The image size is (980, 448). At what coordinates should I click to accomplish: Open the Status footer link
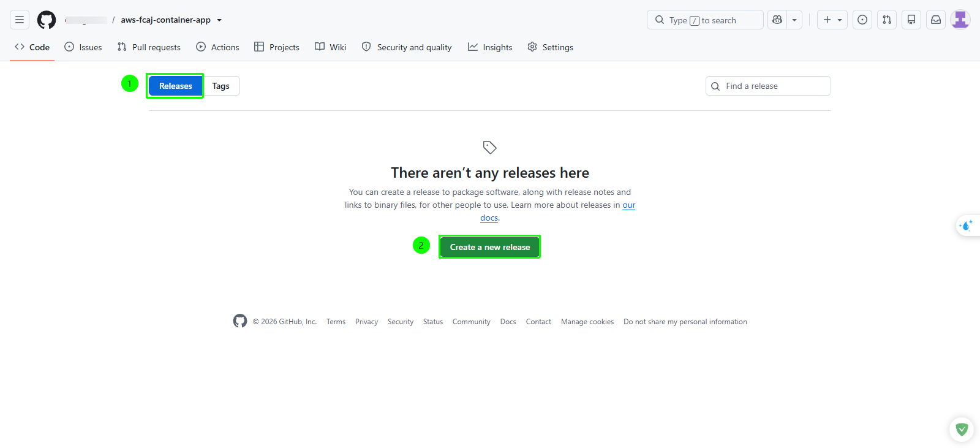click(433, 322)
